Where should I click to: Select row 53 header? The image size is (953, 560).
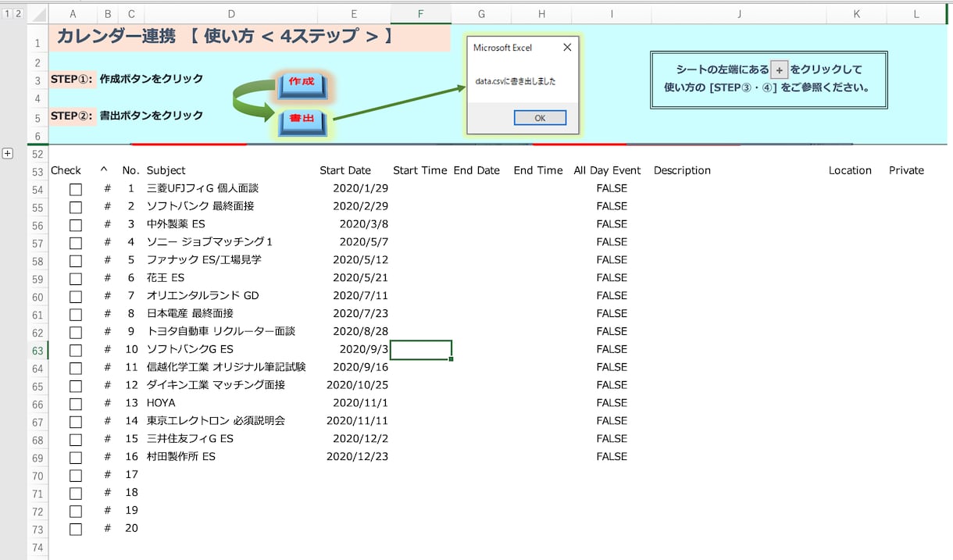pyautogui.click(x=37, y=172)
